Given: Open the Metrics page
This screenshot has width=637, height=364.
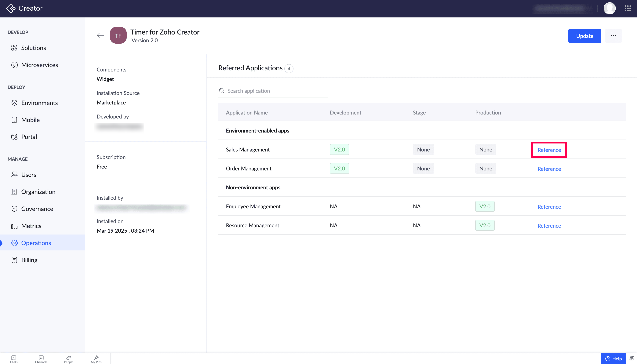Looking at the screenshot, I should pos(31,226).
